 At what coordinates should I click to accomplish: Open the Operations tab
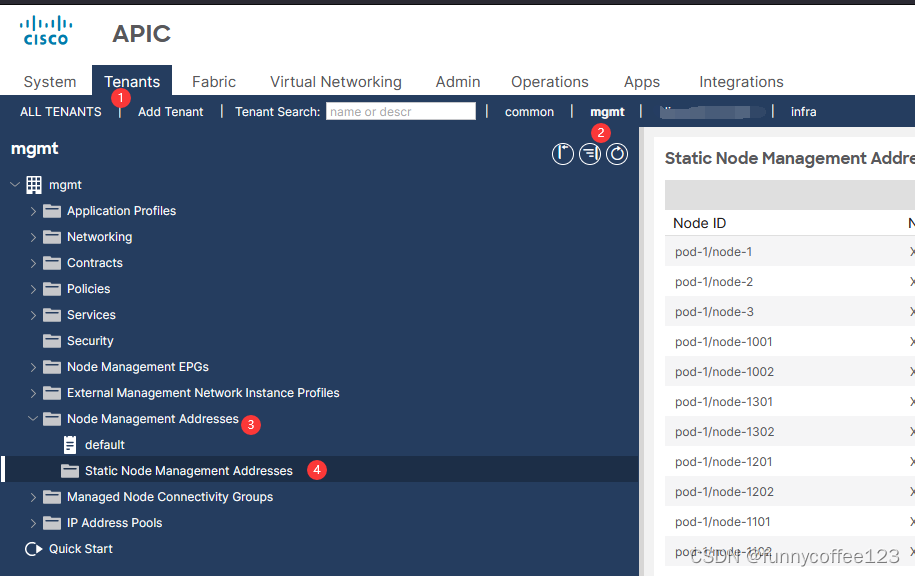pos(550,82)
